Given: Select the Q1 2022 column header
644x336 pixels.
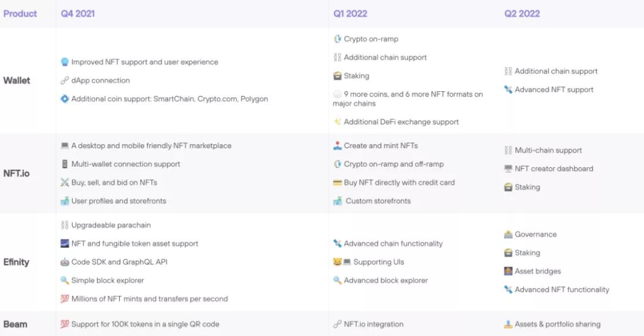Looking at the screenshot, I should 350,13.
